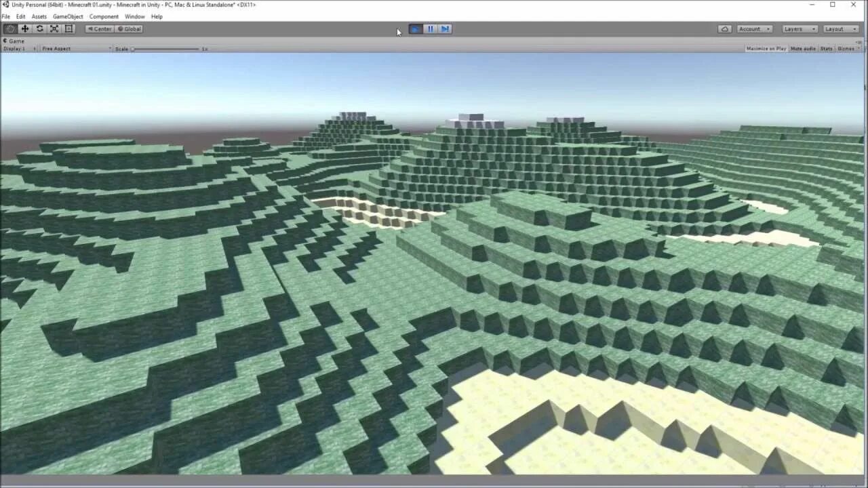Toggle Global coordinate space button
The image size is (868, 488).
click(x=129, y=28)
